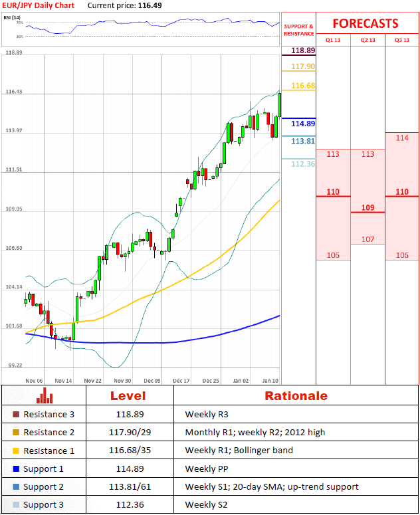
Task: Click Q1 13 forecast median 110
Action: 333,192
